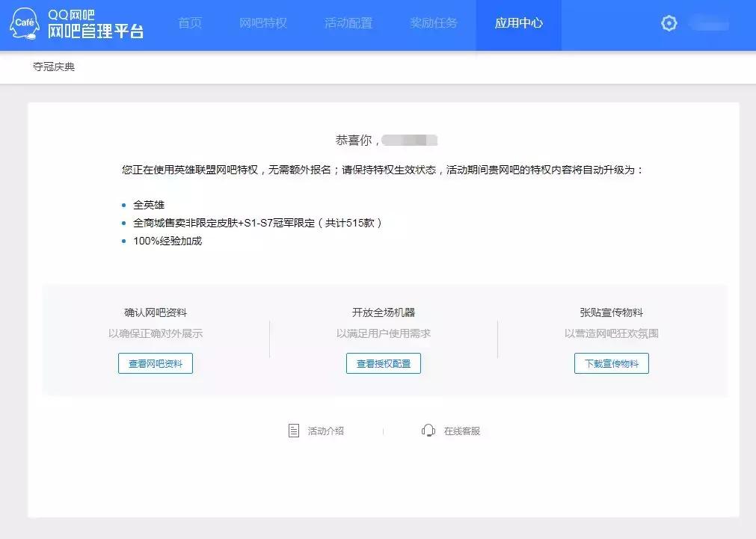Open the 首页 navigation menu item
The image size is (756, 539).
click(x=189, y=23)
